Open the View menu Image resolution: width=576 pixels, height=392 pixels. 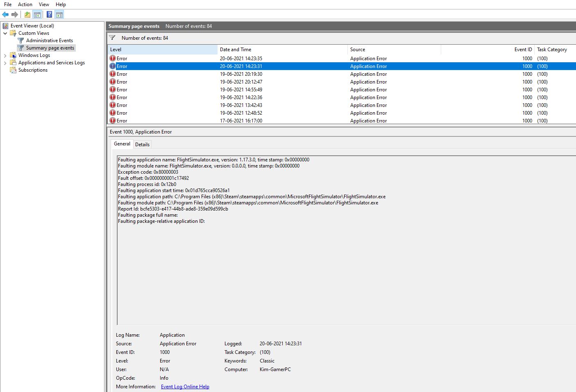[44, 5]
